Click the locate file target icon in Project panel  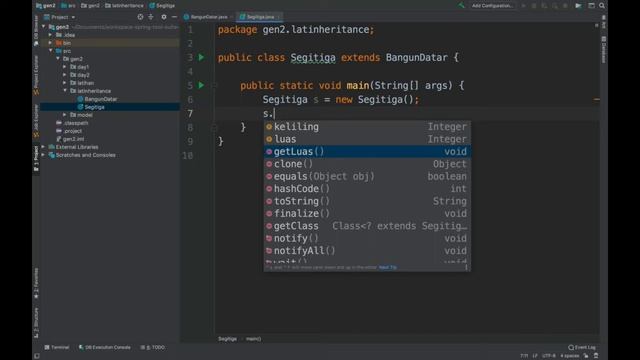[140, 17]
